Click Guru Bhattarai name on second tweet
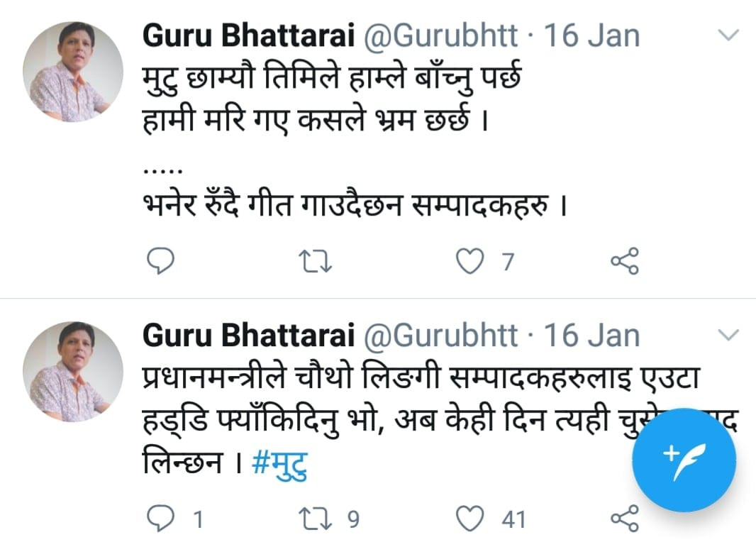The image size is (756, 542). pos(248,336)
